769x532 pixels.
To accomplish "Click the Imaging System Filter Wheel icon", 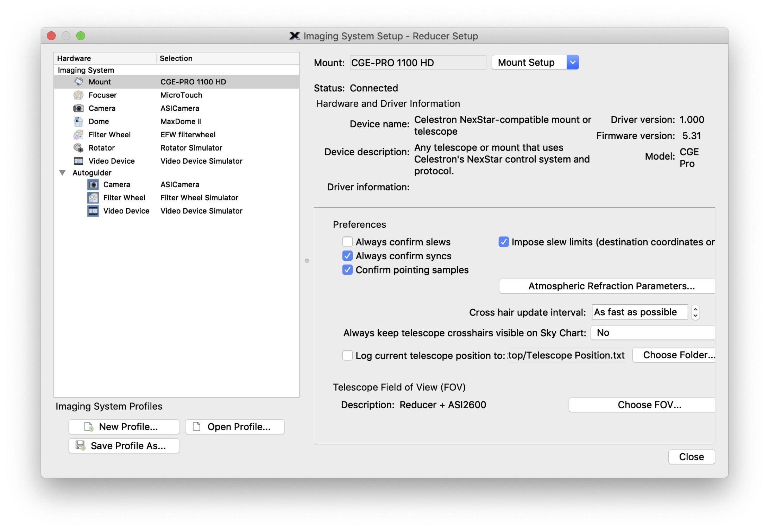I will [78, 134].
